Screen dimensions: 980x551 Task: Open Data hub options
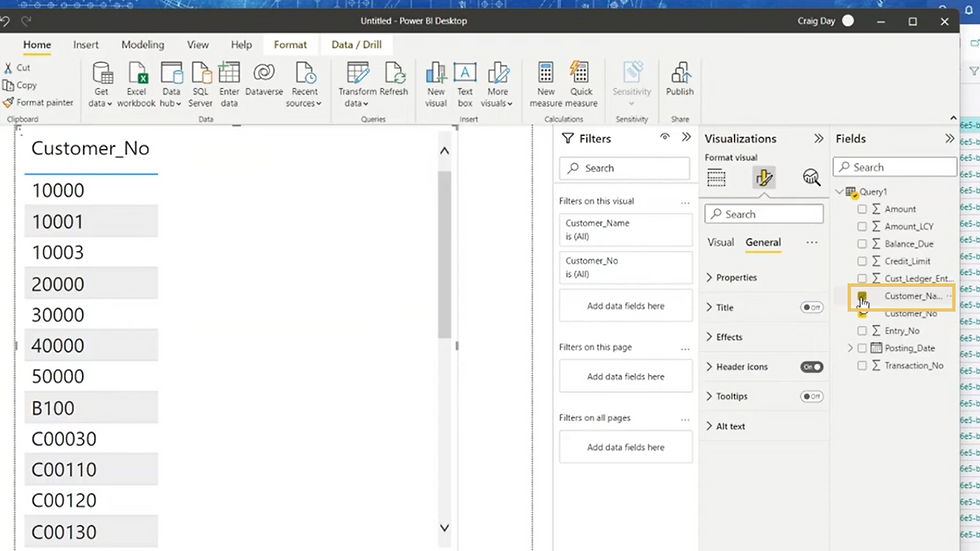coord(171,85)
